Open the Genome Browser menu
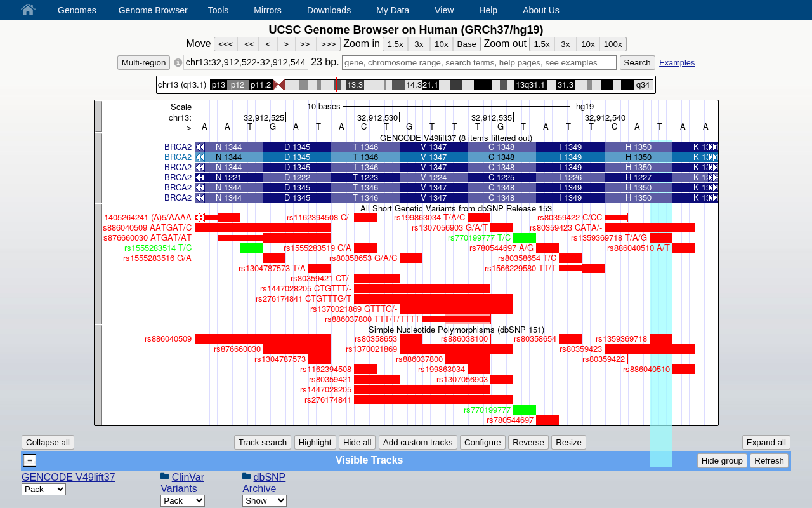 coord(153,10)
